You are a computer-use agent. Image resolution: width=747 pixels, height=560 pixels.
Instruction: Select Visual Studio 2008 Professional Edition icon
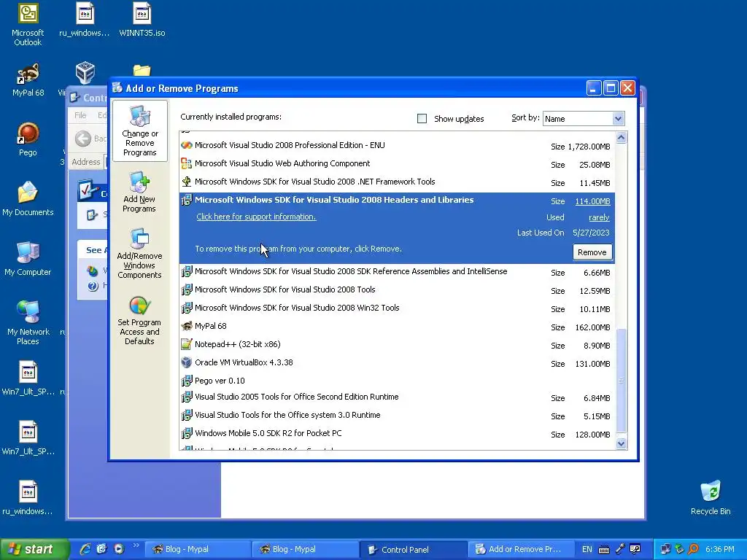point(186,145)
